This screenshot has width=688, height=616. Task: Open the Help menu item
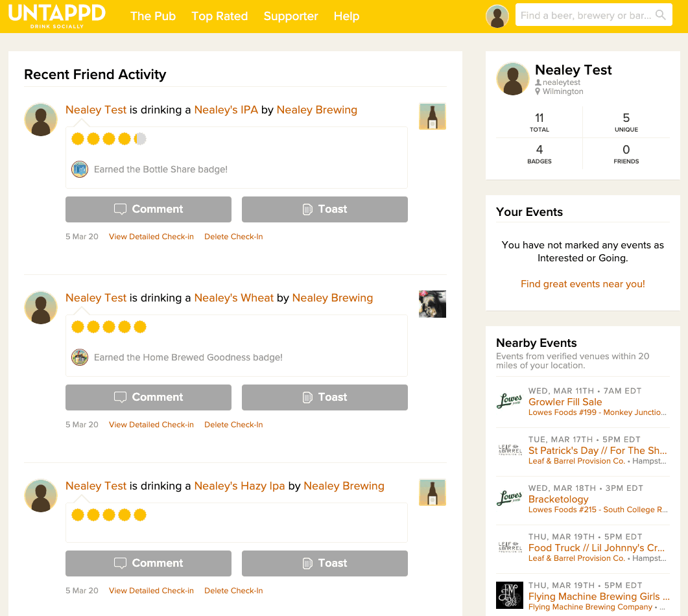tap(347, 16)
